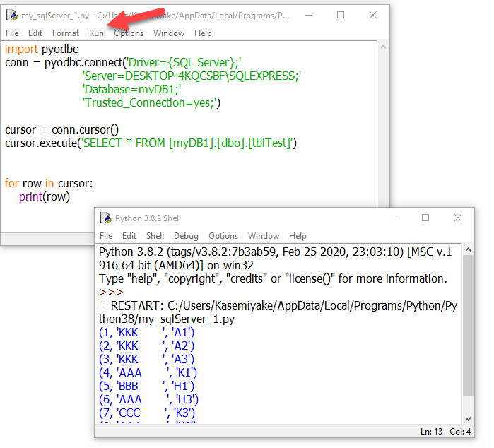Close the my_sqlServer_1.py editor window
The height and width of the screenshot is (448, 494).
(x=373, y=15)
